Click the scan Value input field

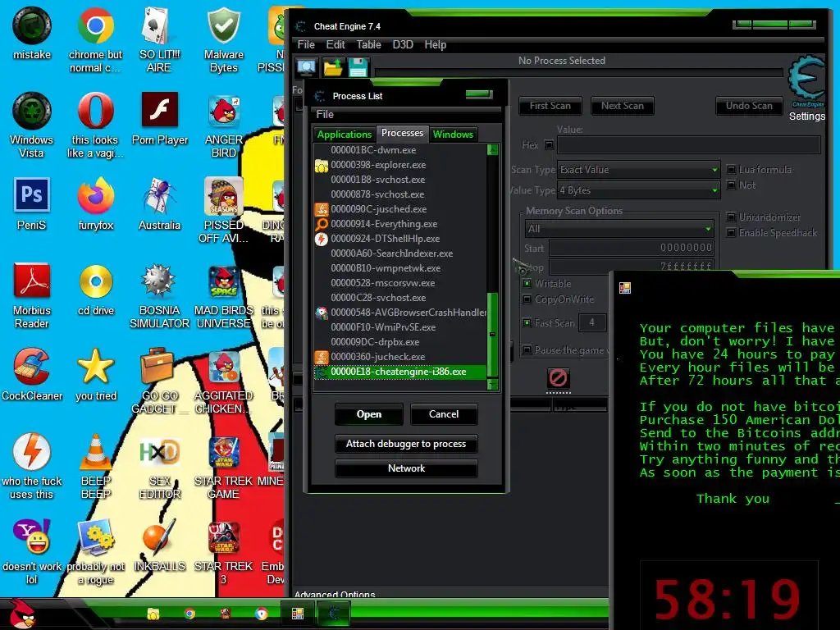click(x=689, y=144)
